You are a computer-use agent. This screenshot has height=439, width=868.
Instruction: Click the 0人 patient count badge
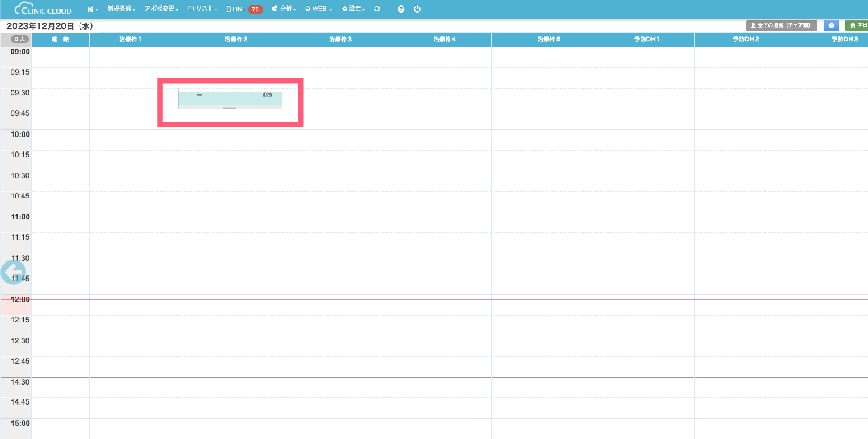[19, 39]
